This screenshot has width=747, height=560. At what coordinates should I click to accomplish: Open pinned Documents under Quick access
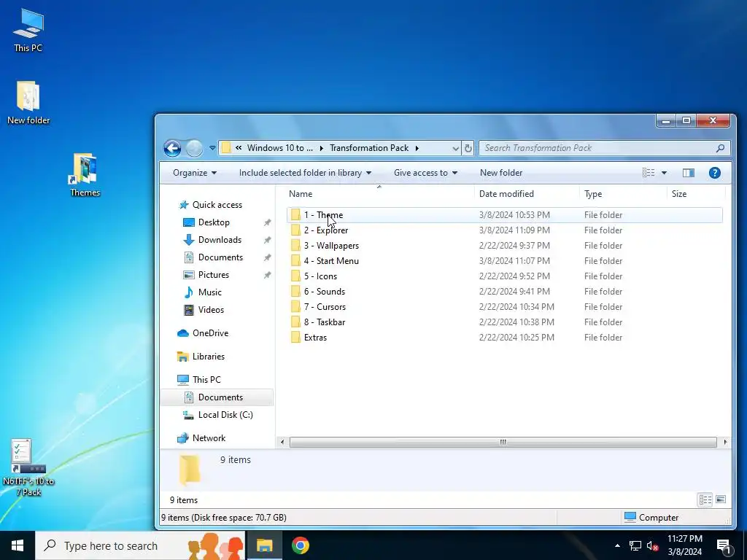point(214,257)
